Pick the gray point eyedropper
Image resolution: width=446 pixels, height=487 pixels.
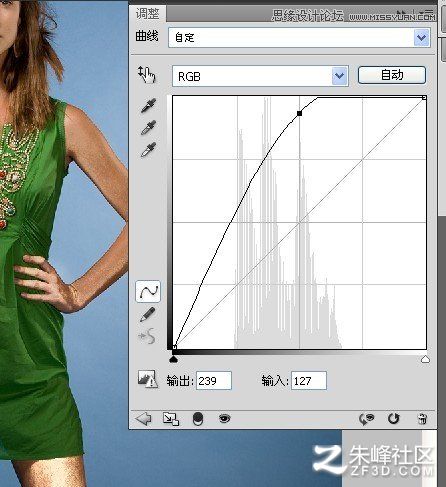tap(148, 128)
